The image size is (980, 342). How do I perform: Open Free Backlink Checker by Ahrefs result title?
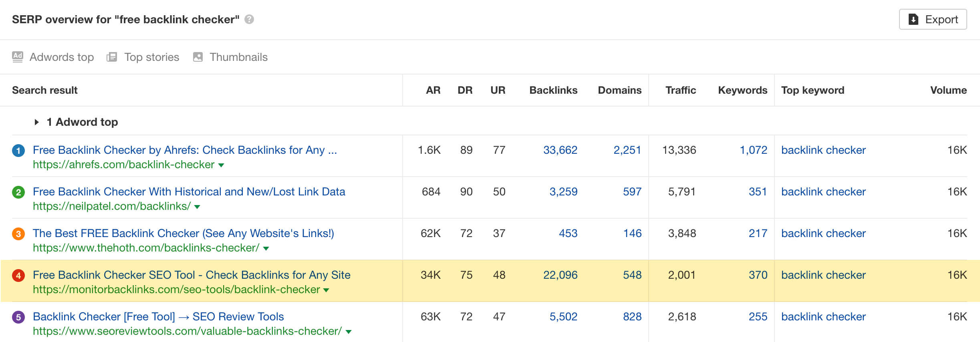coord(185,150)
